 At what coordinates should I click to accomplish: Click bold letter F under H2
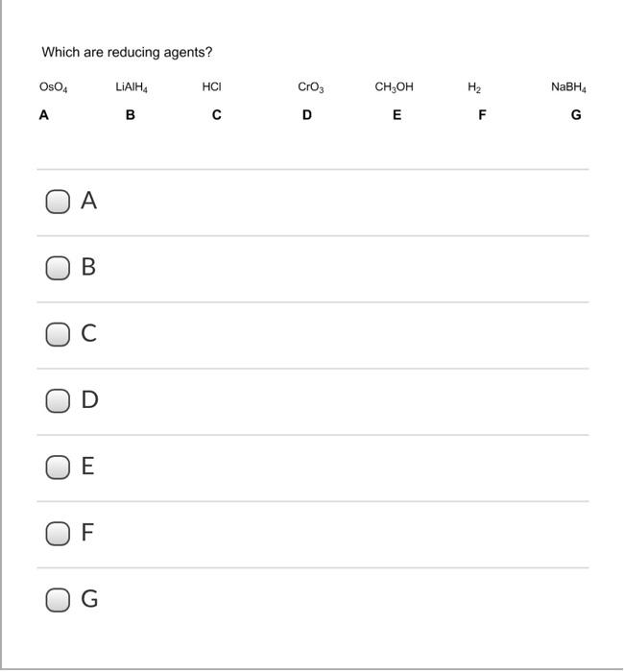(x=482, y=115)
